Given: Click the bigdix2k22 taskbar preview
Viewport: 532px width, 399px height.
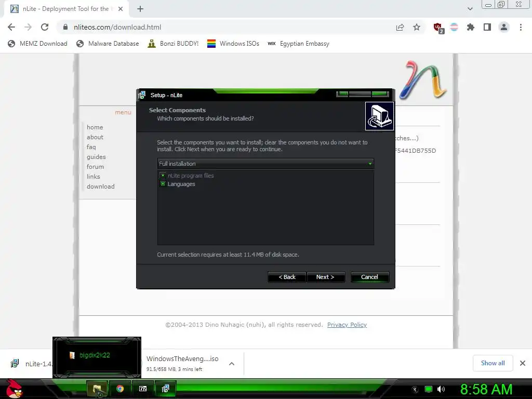Looking at the screenshot, I should click(x=97, y=357).
